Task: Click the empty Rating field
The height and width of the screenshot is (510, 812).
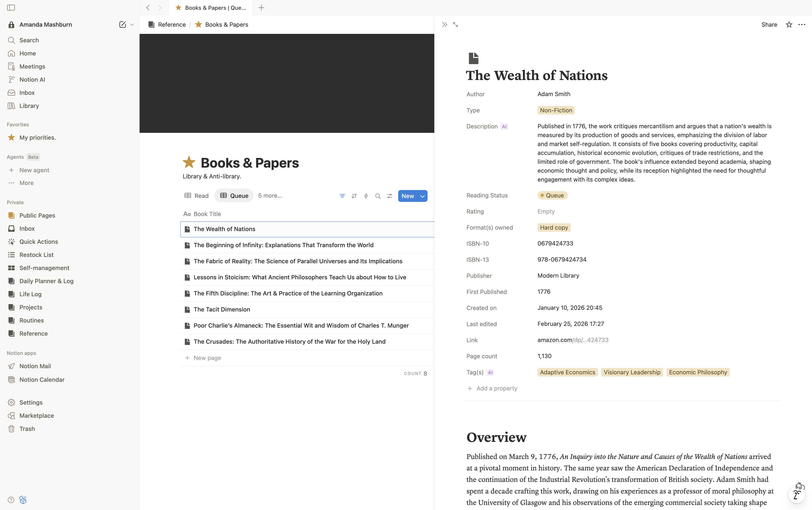Action: click(546, 211)
